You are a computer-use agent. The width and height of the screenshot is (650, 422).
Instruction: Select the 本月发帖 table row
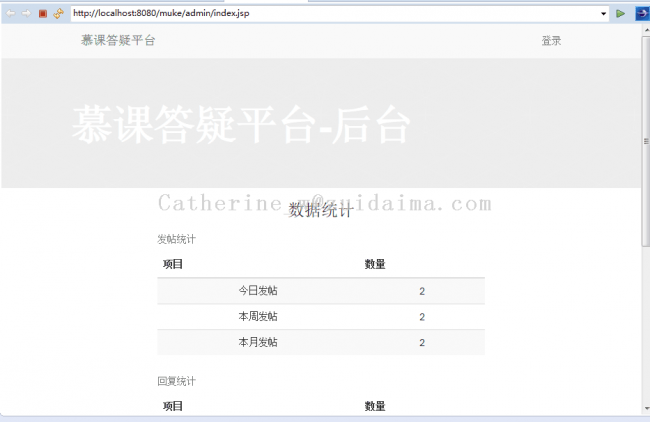[x=320, y=342]
